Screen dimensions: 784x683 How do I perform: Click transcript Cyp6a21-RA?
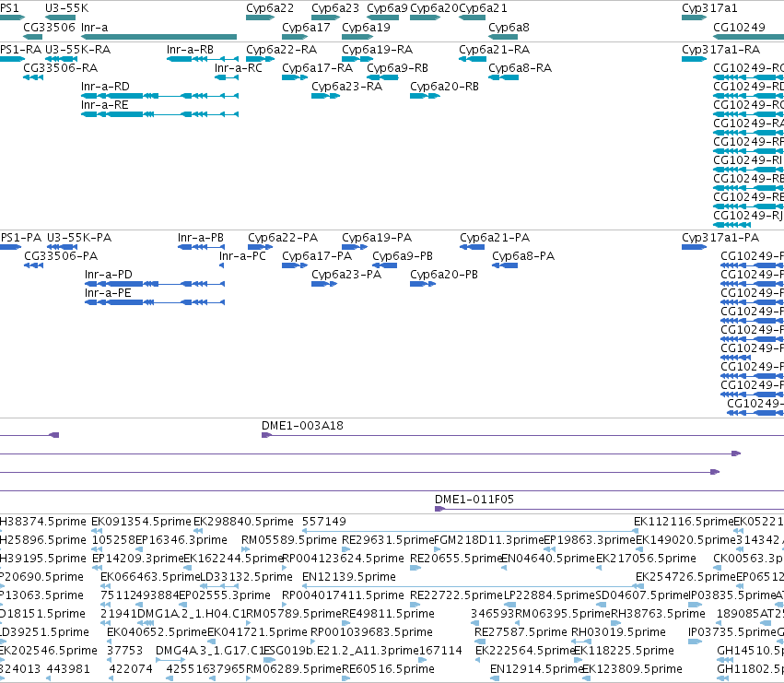[x=494, y=50]
